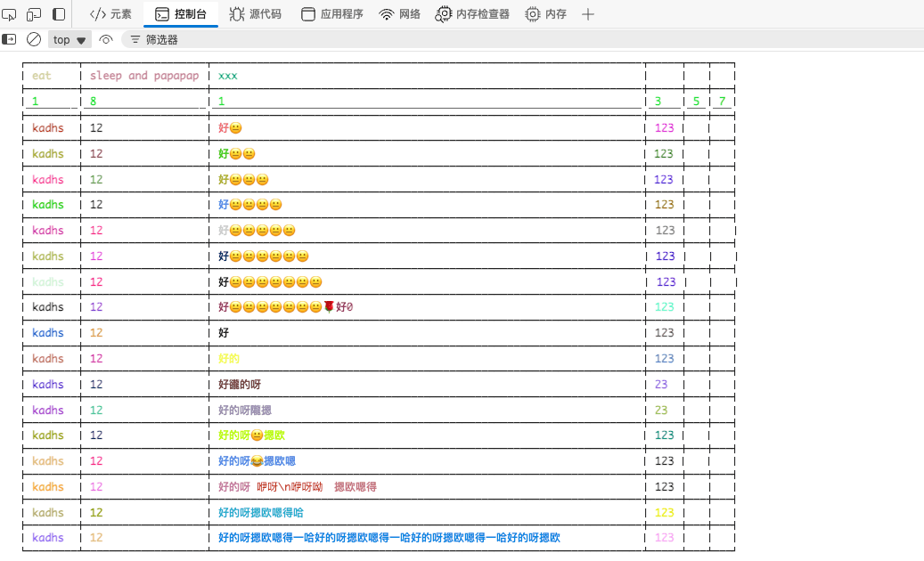924x561 pixels.
Task: Open the 内存检查器 tab
Action: click(x=472, y=14)
